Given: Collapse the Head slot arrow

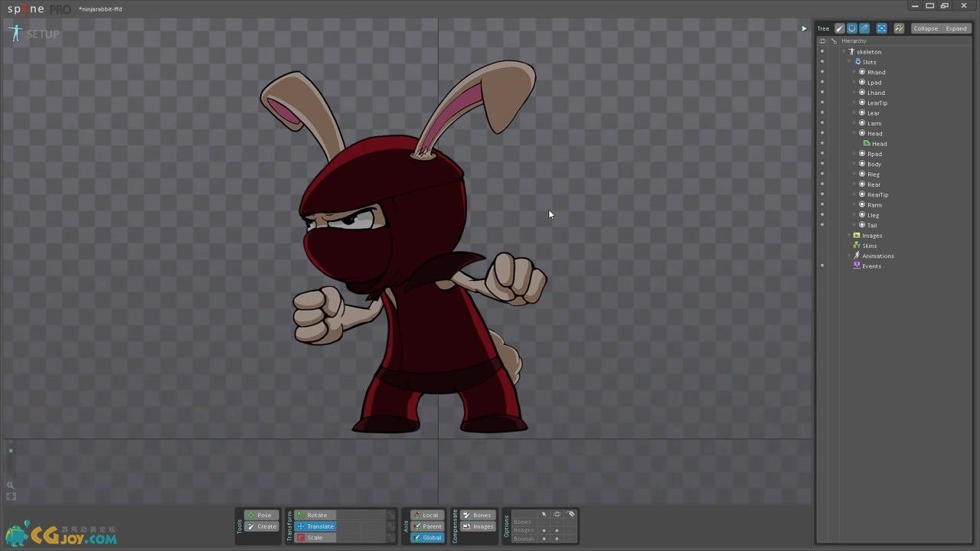Looking at the screenshot, I should point(854,133).
